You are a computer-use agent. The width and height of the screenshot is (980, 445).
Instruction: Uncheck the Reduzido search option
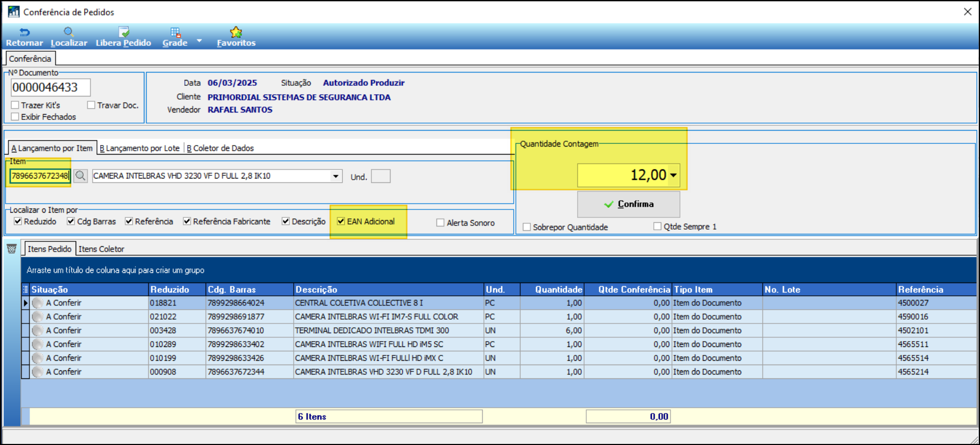click(x=18, y=221)
